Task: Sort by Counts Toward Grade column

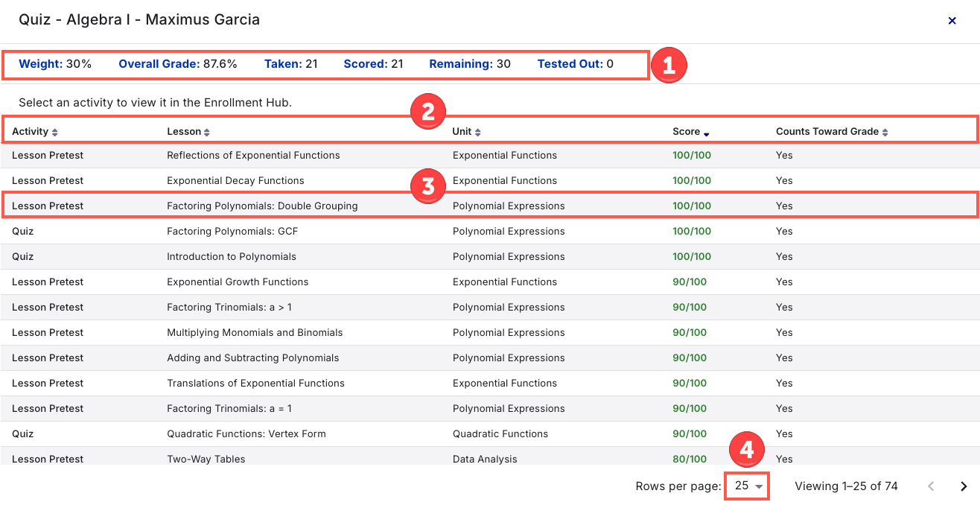Action: (x=885, y=132)
